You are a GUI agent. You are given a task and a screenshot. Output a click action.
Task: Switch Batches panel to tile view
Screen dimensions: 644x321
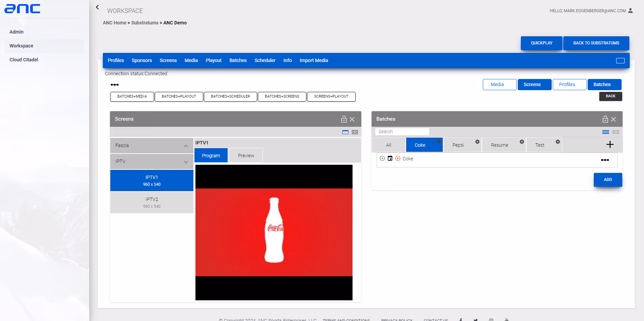coord(616,132)
